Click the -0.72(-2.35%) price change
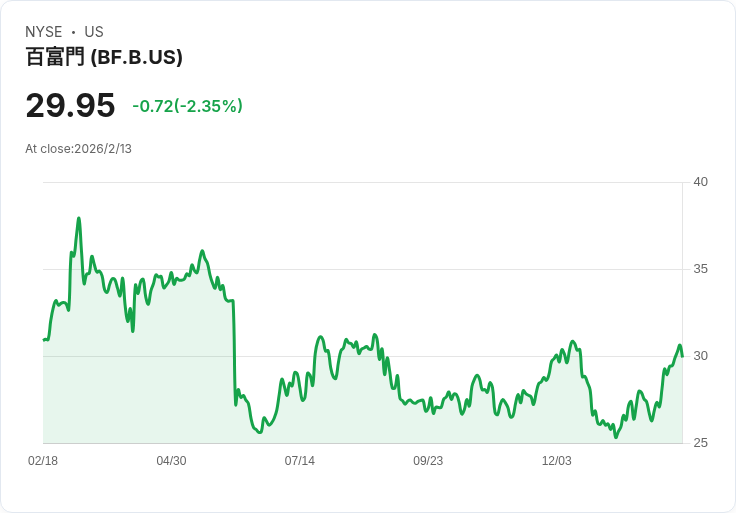The width and height of the screenshot is (736, 513). click(187, 106)
